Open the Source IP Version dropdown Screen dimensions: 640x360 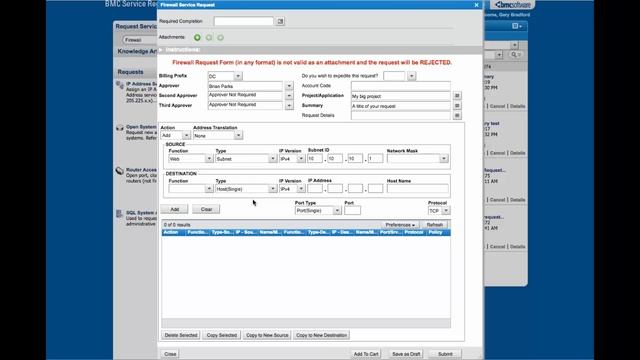click(x=301, y=158)
